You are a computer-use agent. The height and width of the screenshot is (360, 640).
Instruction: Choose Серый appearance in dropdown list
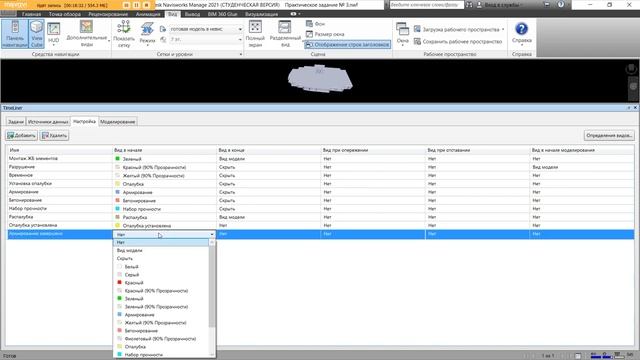pyautogui.click(x=161, y=275)
